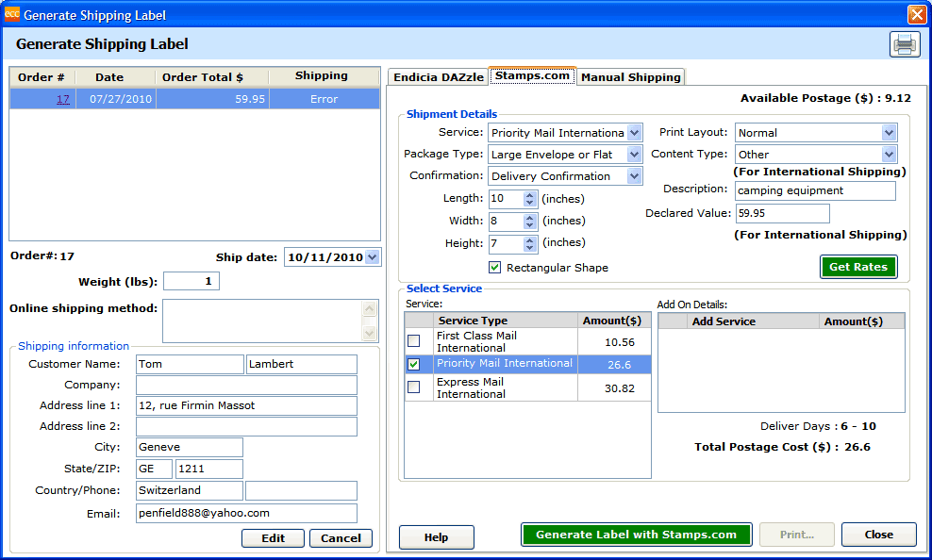
Task: Click the scroll down arrow in shipping method box
Action: pos(369,333)
